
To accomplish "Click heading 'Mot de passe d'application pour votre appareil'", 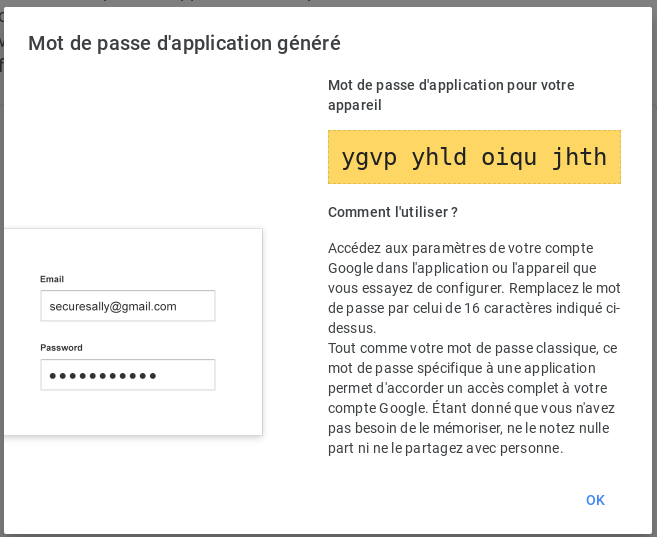I will 451,95.
